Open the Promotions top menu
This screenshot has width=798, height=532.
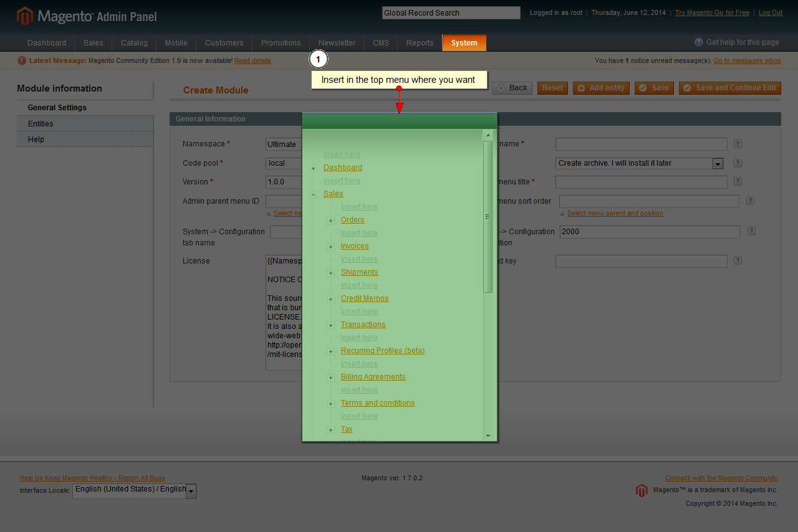coord(281,43)
